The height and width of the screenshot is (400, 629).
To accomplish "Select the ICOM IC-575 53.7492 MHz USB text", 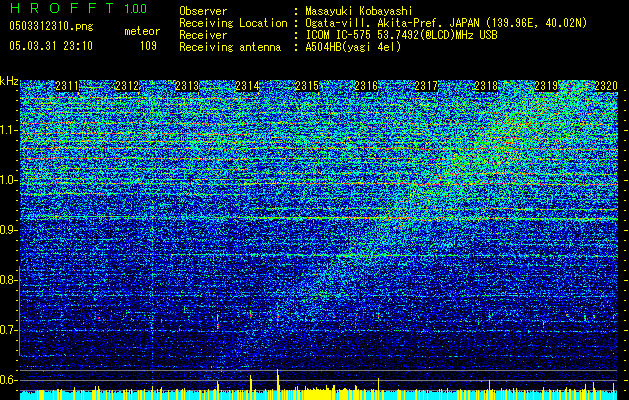I will pyautogui.click(x=402, y=35).
